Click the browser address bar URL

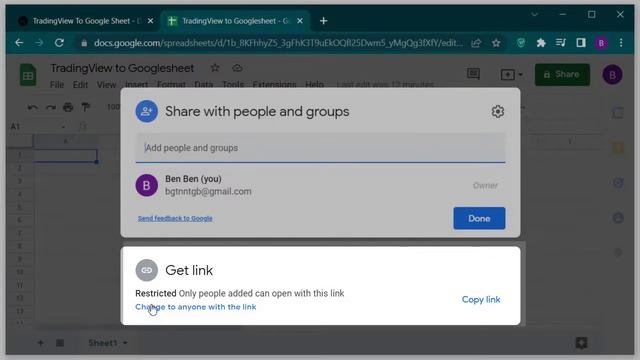(x=278, y=43)
